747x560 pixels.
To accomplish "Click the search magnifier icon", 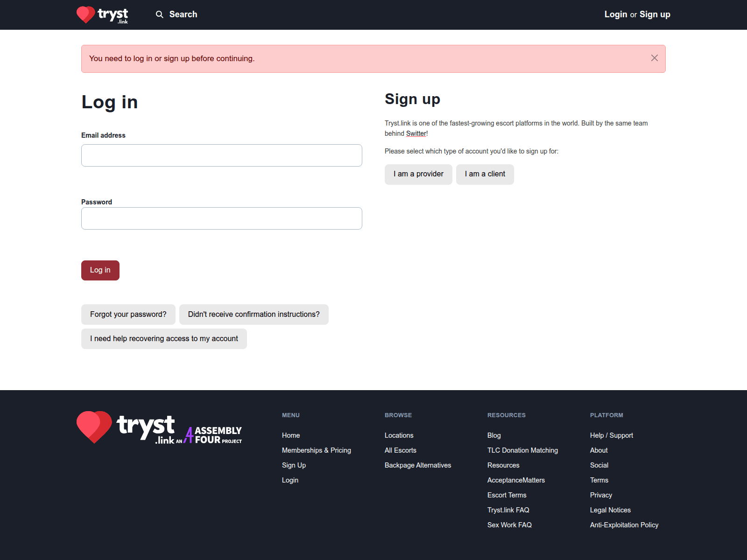I will pos(160,14).
